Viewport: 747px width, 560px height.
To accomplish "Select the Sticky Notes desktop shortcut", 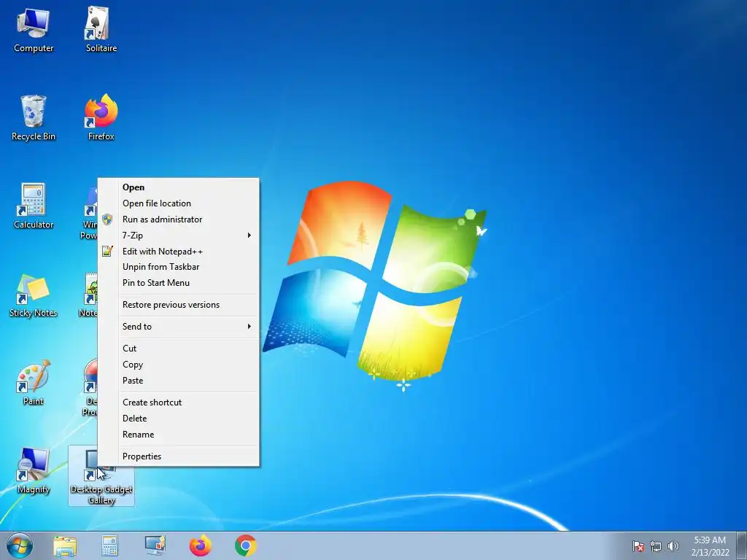I will click(34, 295).
